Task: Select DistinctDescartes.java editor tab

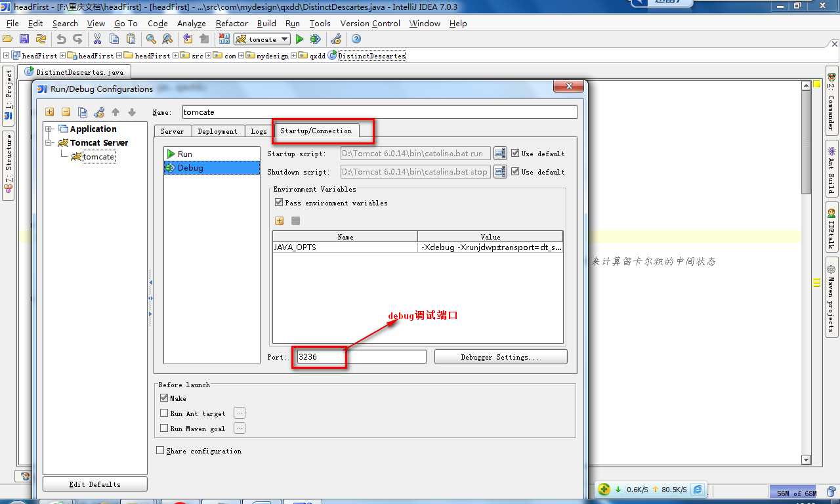Action: tap(74, 72)
